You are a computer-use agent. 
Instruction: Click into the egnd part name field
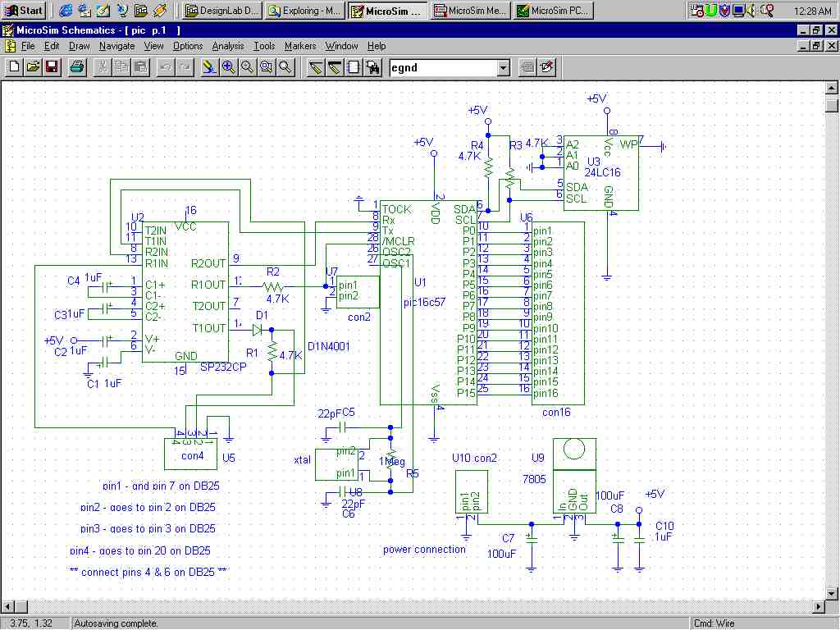pos(444,68)
